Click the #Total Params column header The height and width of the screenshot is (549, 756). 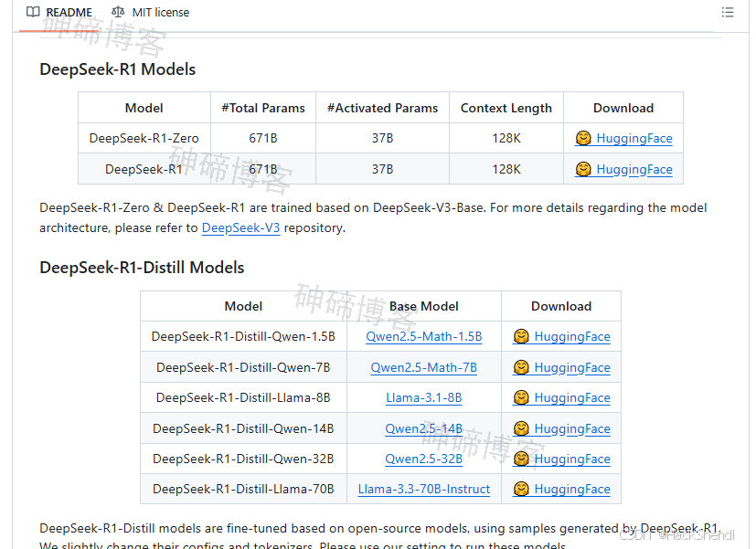263,108
